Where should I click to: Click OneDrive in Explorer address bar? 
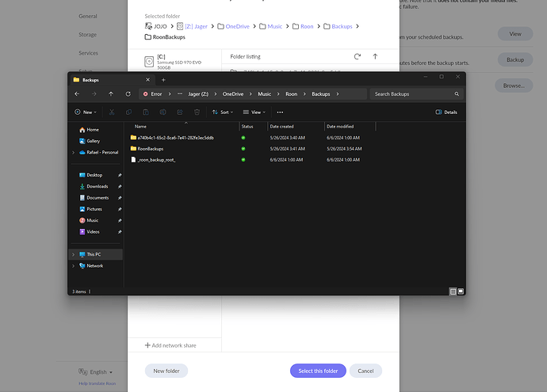point(233,94)
